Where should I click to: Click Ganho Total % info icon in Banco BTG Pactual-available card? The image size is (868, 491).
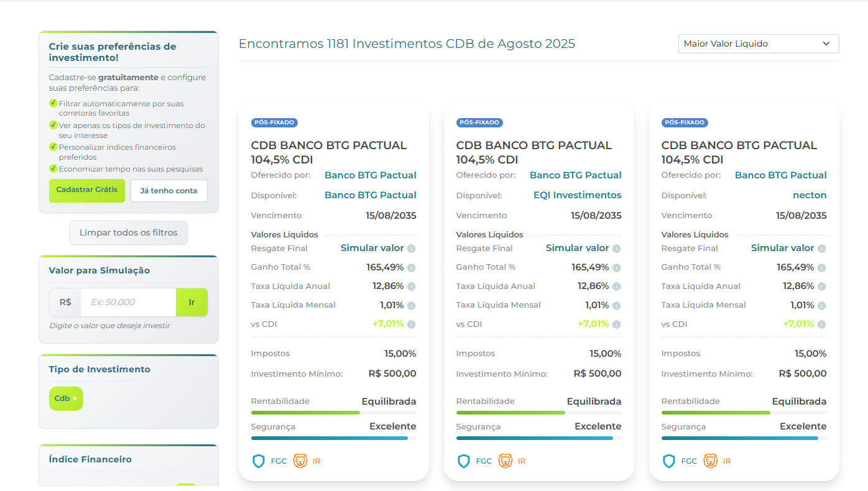(x=411, y=268)
